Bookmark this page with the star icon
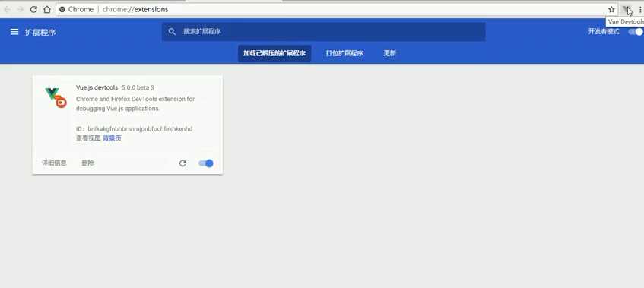The image size is (644, 288). (611, 9)
